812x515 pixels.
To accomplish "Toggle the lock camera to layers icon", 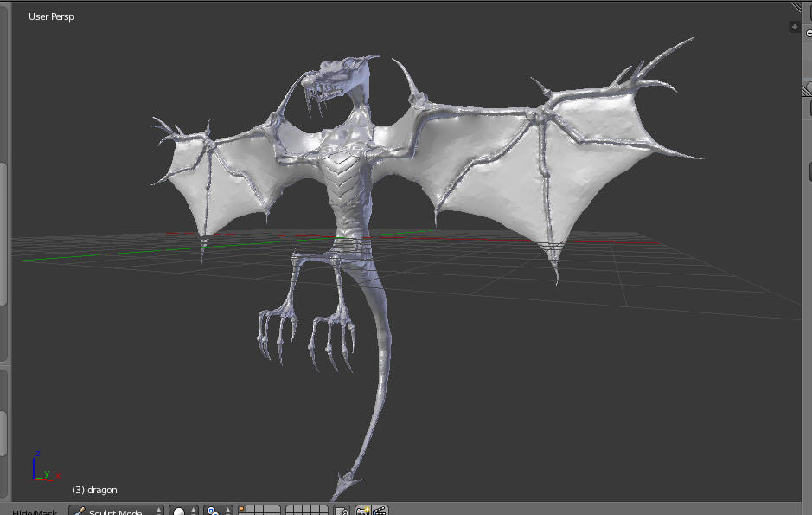I will (342, 512).
